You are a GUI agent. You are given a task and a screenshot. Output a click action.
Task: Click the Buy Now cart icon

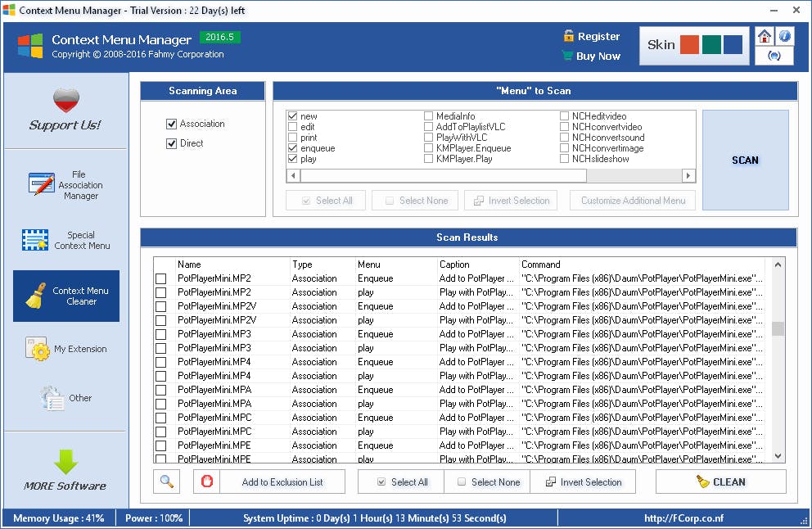[567, 56]
